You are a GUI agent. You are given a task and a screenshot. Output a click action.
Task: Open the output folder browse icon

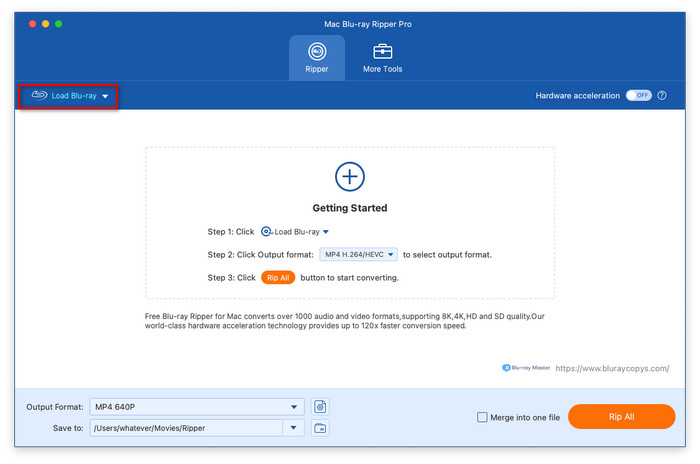click(320, 428)
